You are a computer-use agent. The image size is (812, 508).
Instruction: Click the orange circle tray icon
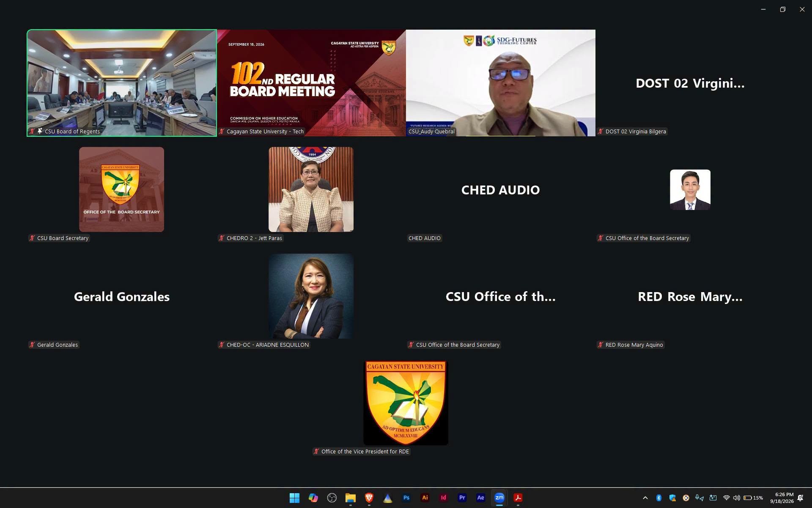pyautogui.click(x=686, y=498)
